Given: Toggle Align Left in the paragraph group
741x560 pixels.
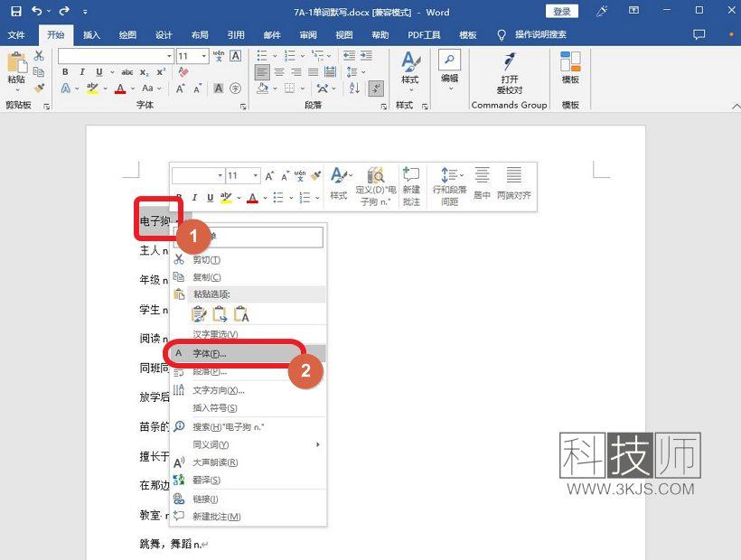Looking at the screenshot, I should tap(262, 71).
